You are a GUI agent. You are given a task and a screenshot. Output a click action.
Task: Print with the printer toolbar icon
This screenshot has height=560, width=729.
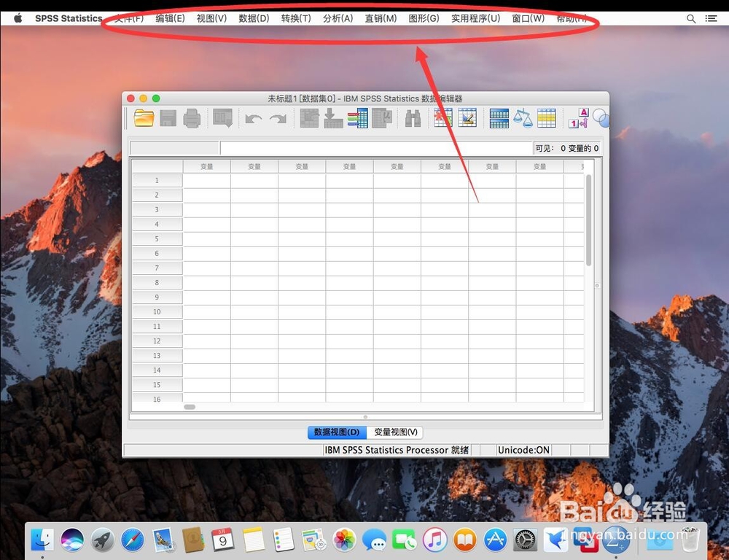(192, 118)
